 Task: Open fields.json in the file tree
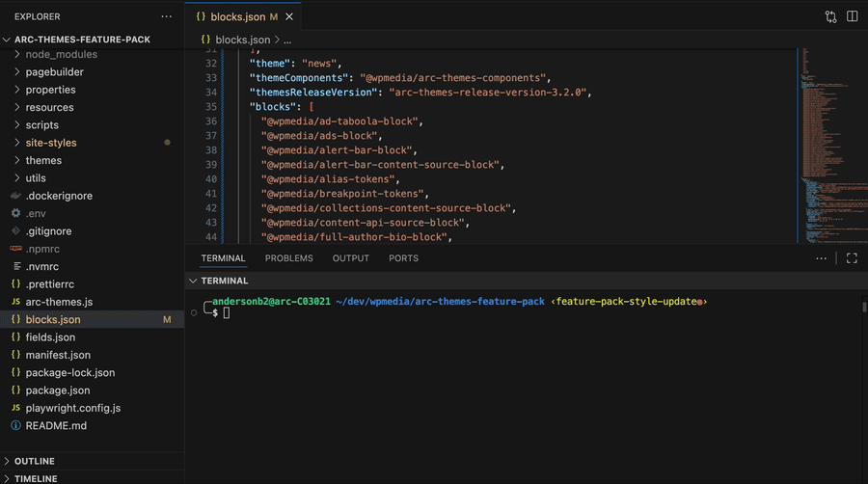tap(50, 337)
